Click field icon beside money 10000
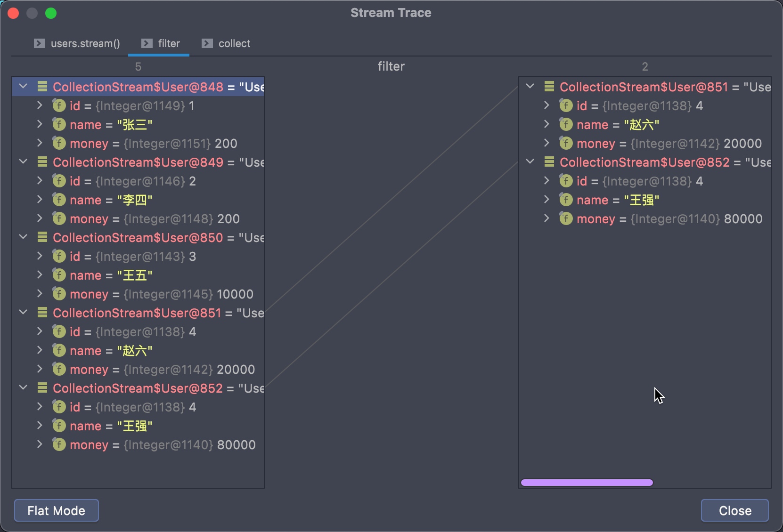Screen dimensions: 783x532 click(59, 294)
